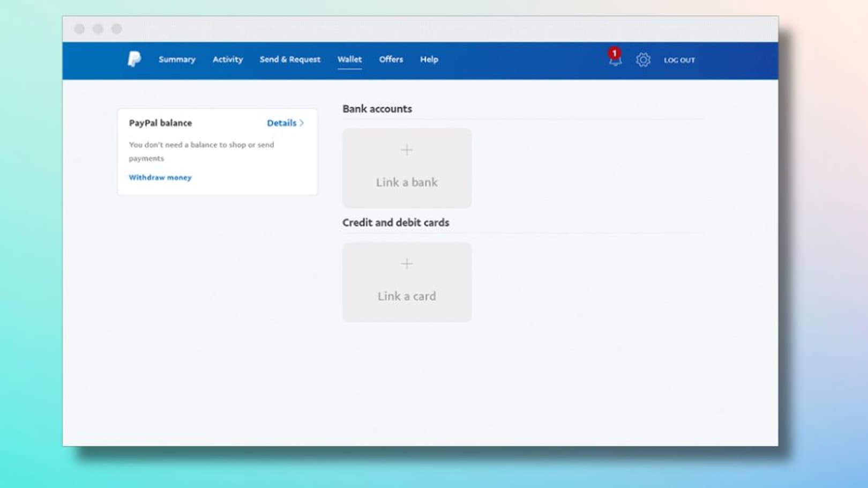
Task: Click the Link a bank tile
Action: [x=407, y=168]
